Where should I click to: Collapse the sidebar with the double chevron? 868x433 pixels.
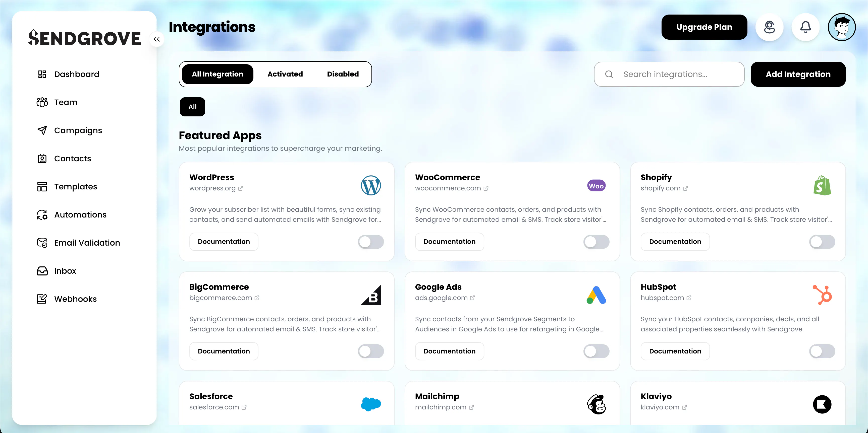tap(157, 39)
